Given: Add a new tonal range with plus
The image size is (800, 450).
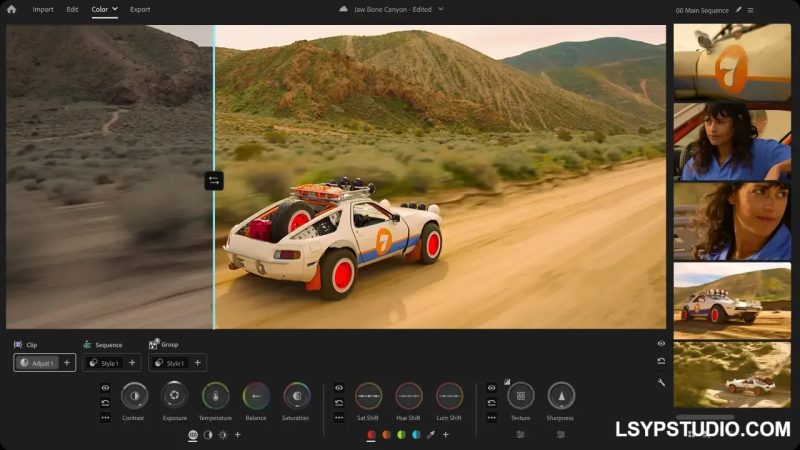Looking at the screenshot, I should tap(238, 435).
